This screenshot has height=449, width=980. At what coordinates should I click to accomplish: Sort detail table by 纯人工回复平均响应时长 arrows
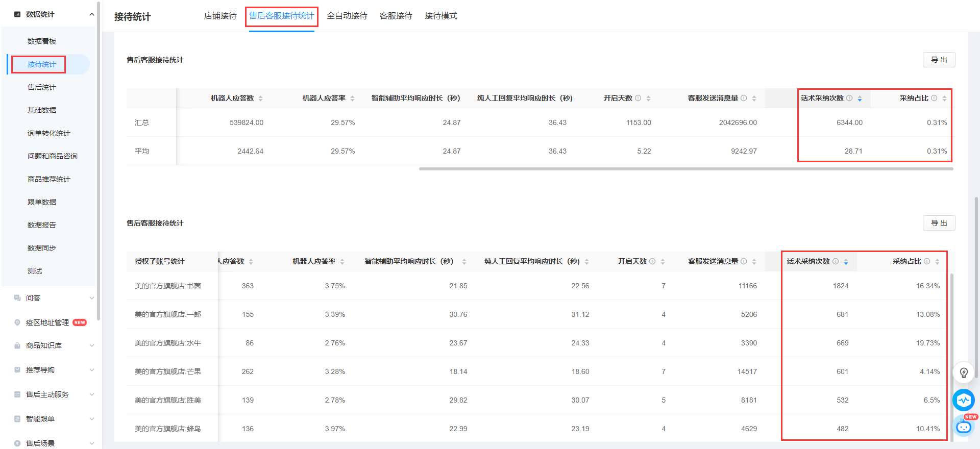586,262
